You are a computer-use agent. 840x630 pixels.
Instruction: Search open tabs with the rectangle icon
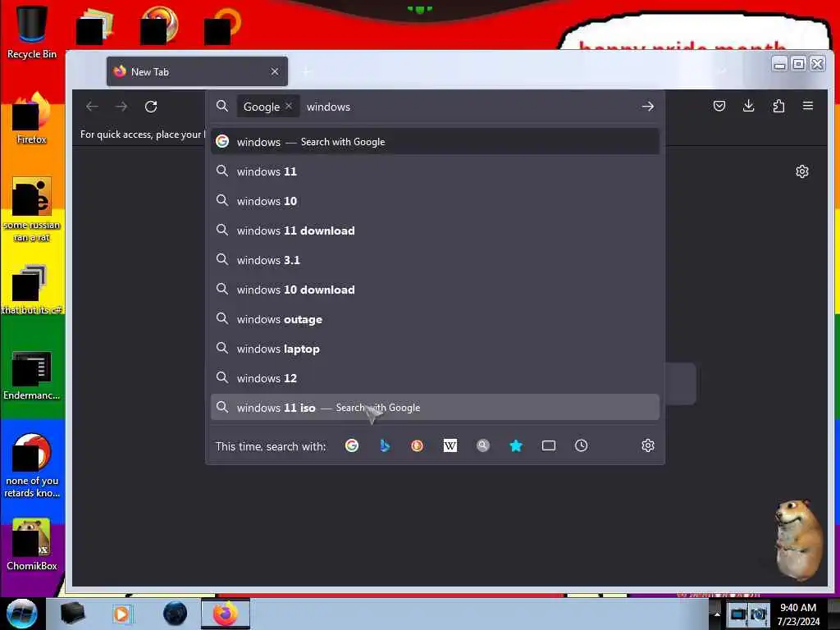click(x=549, y=445)
